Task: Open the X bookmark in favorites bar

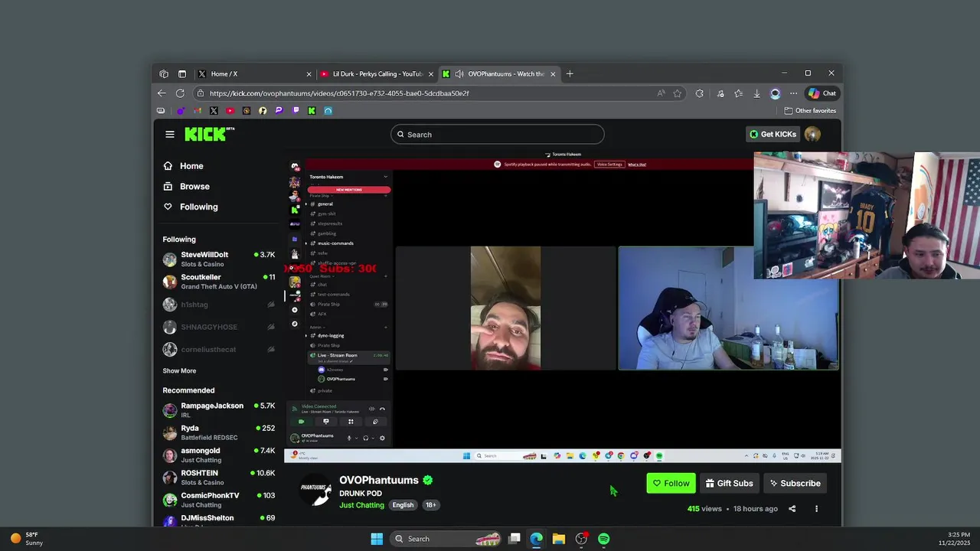Action: 214,110
